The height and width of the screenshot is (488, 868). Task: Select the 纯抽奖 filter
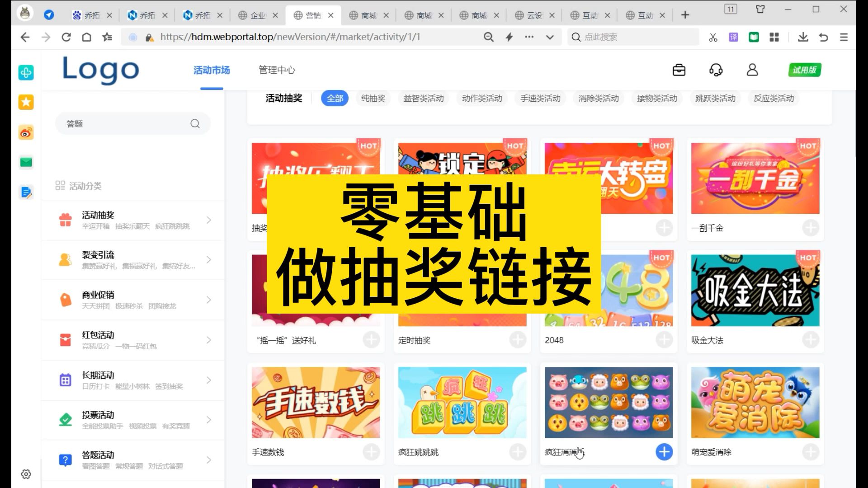pos(373,99)
